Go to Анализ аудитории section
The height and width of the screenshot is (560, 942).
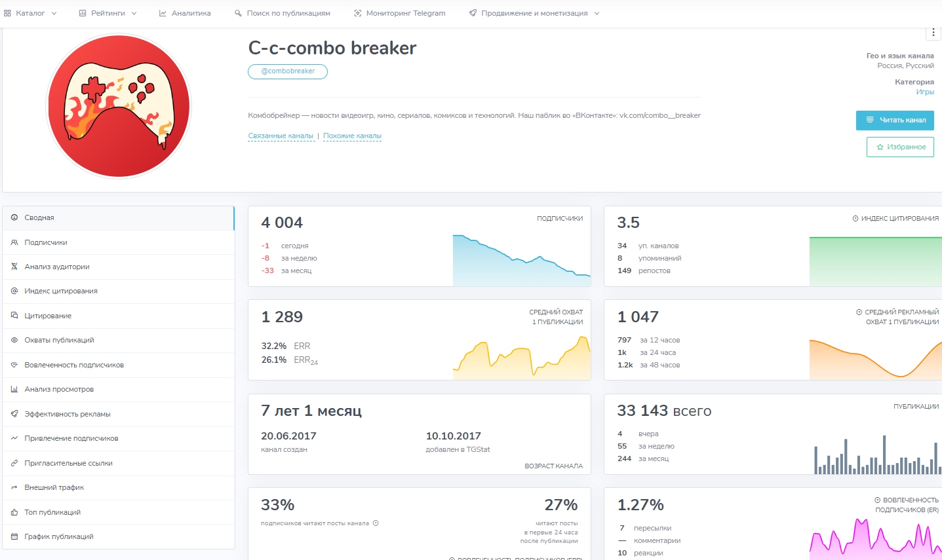[x=118, y=267]
